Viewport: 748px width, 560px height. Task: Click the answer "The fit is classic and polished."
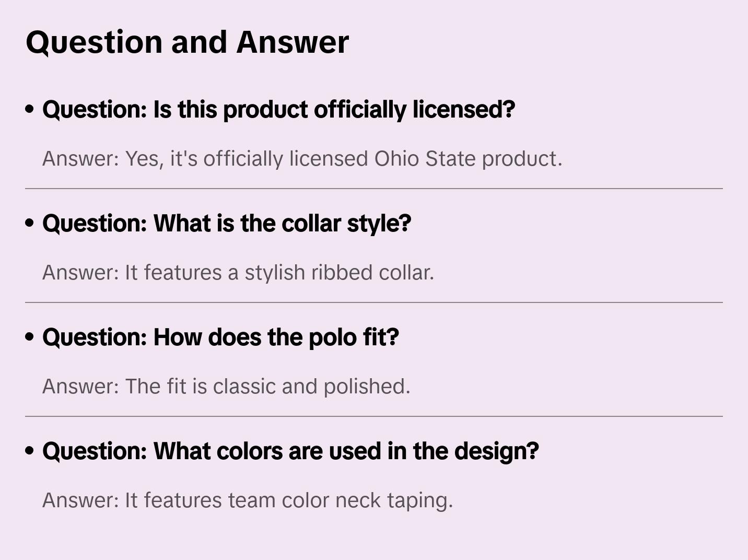(x=226, y=387)
